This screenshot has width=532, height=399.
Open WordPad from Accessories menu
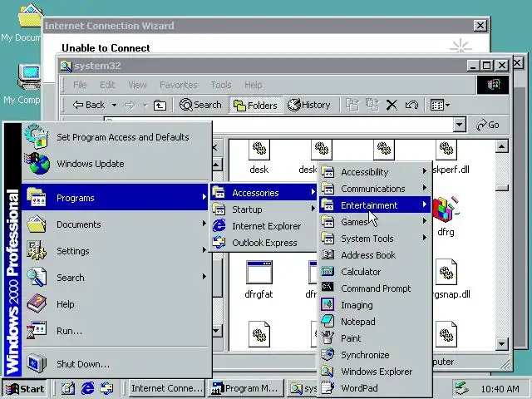coord(375,388)
